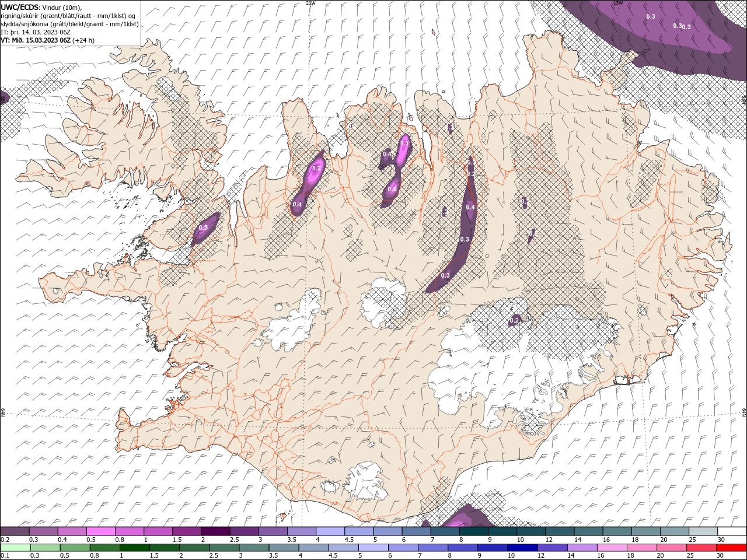Click the 0.6 precipitation label on the map
The height and width of the screenshot is (560, 747).
392,189
